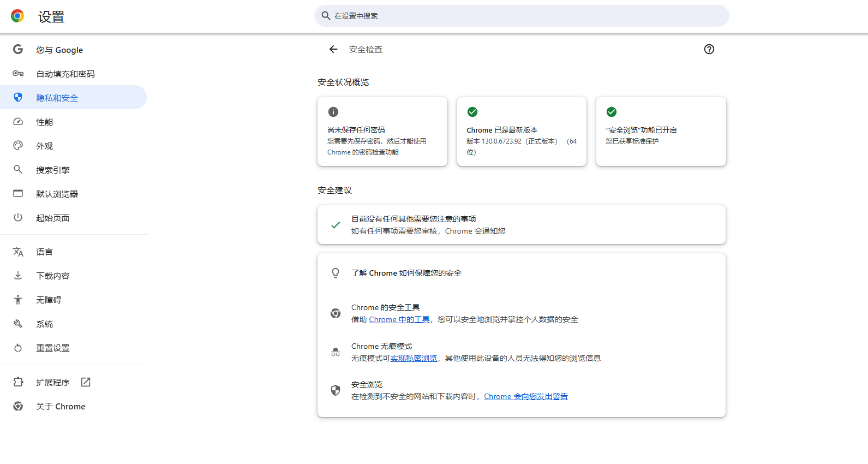Click the 安全检查 page title text
868x464 pixels.
(366, 49)
